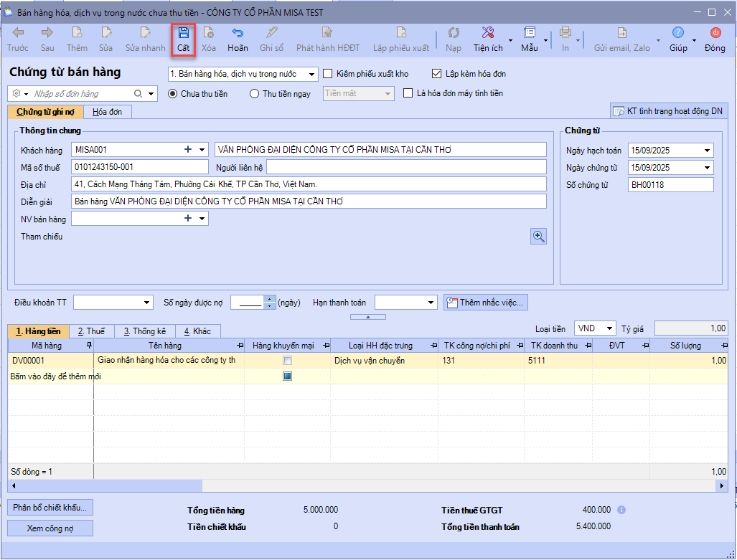Click the Đóng close icon in toolbar
The image size is (737, 560).
click(x=715, y=33)
